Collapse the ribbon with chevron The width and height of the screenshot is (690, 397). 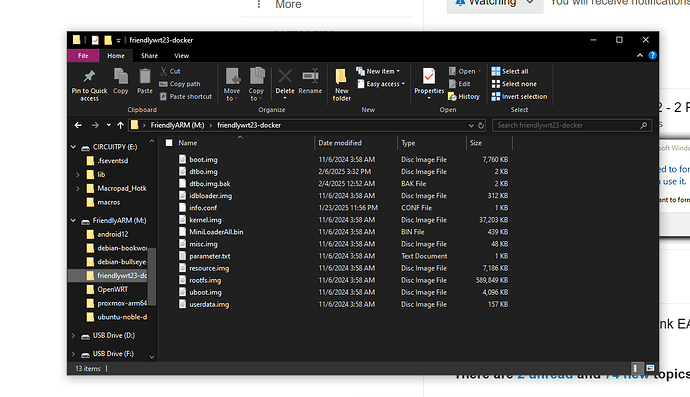coord(640,55)
